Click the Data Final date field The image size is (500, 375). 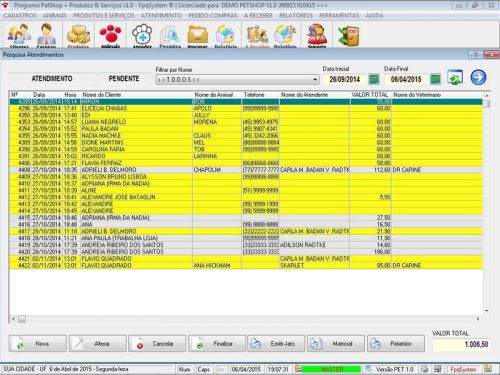coord(406,79)
